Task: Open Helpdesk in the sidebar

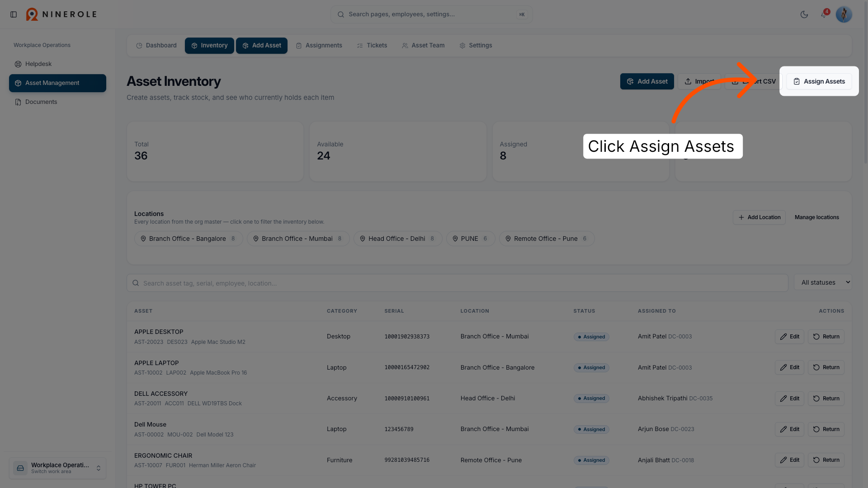Action: [57, 64]
